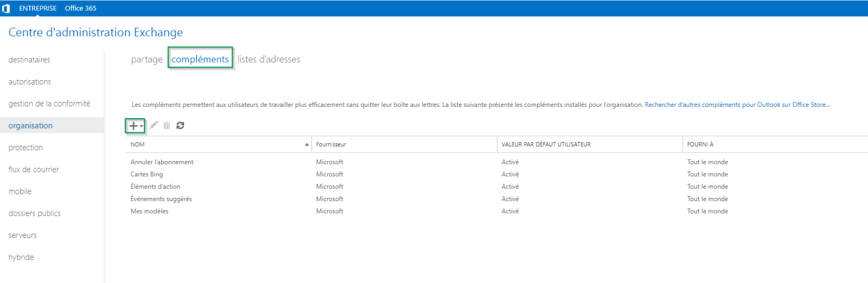Select the compléments tab

click(200, 60)
